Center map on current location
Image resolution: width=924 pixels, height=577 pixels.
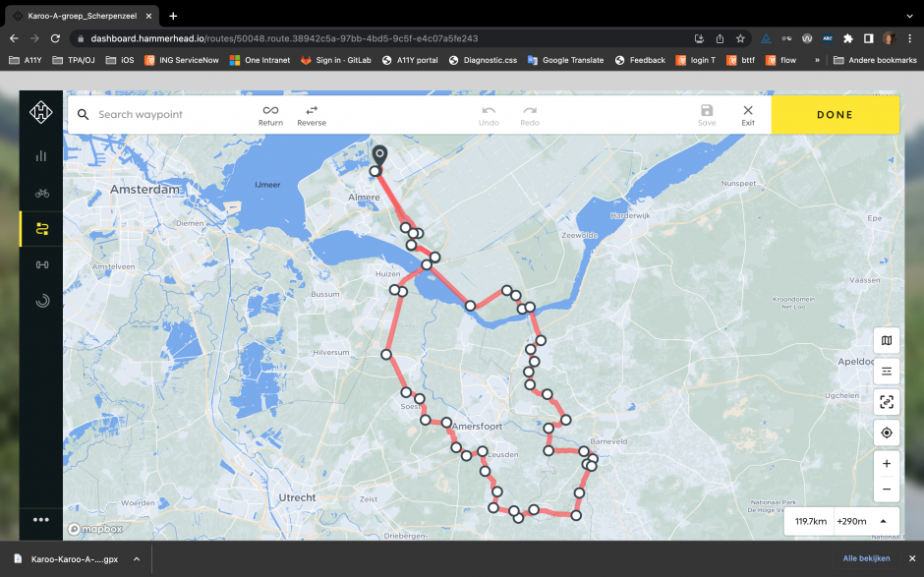click(887, 433)
